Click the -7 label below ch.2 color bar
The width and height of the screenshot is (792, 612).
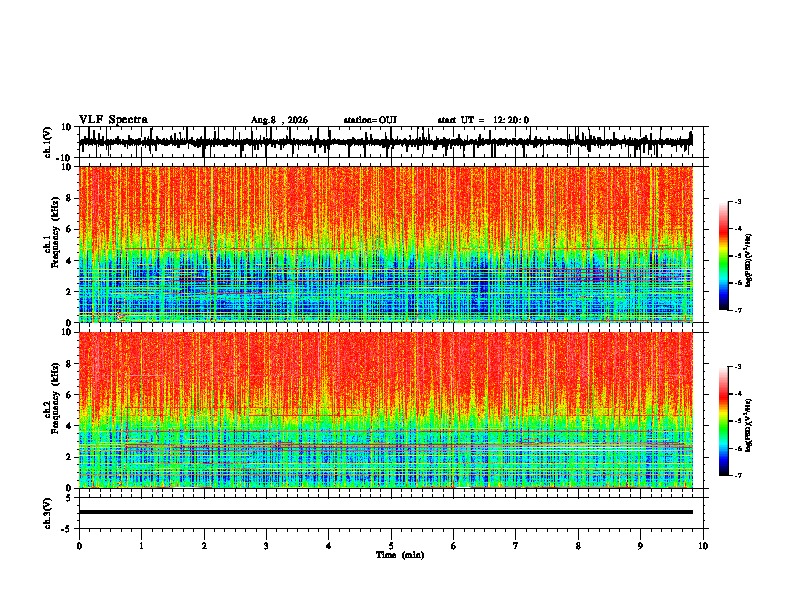coord(737,476)
